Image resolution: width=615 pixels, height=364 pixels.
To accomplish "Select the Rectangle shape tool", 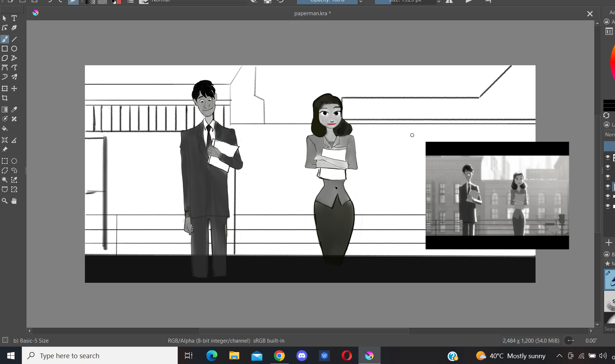I will pyautogui.click(x=5, y=49).
